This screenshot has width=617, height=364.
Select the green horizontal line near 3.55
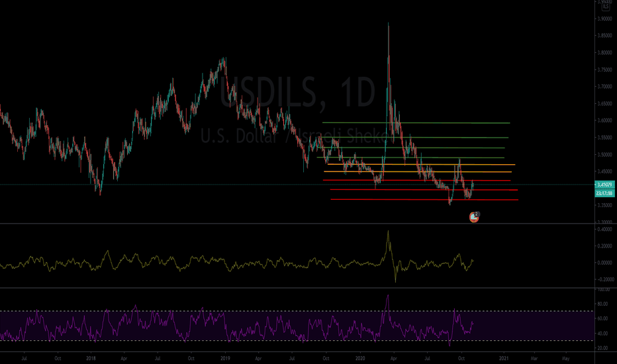coord(414,138)
